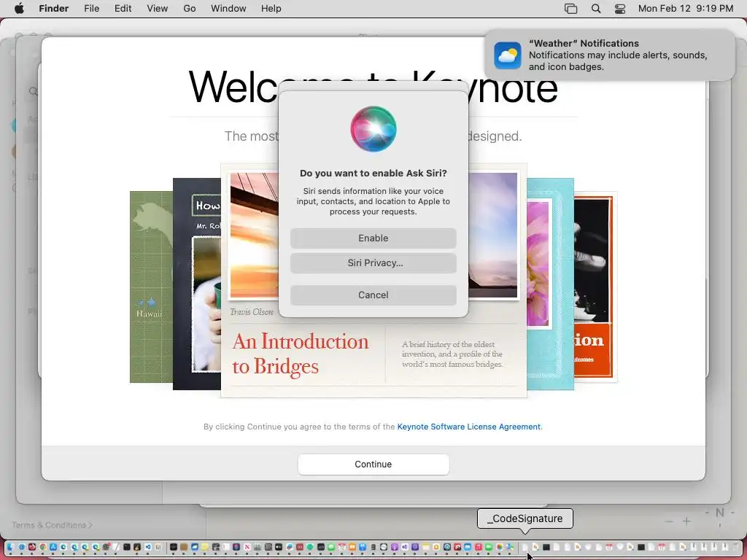This screenshot has height=560, width=747.
Task: Open News from the Dock
Action: [x=247, y=547]
